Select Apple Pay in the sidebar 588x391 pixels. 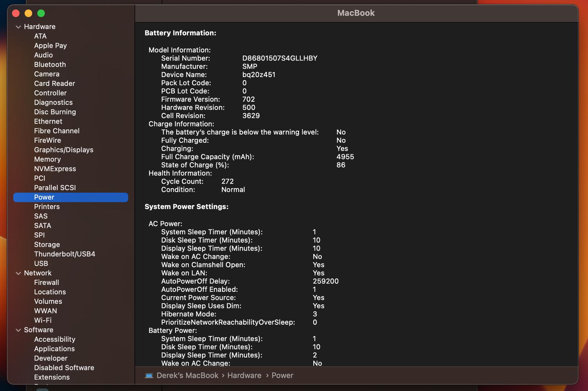tap(50, 46)
